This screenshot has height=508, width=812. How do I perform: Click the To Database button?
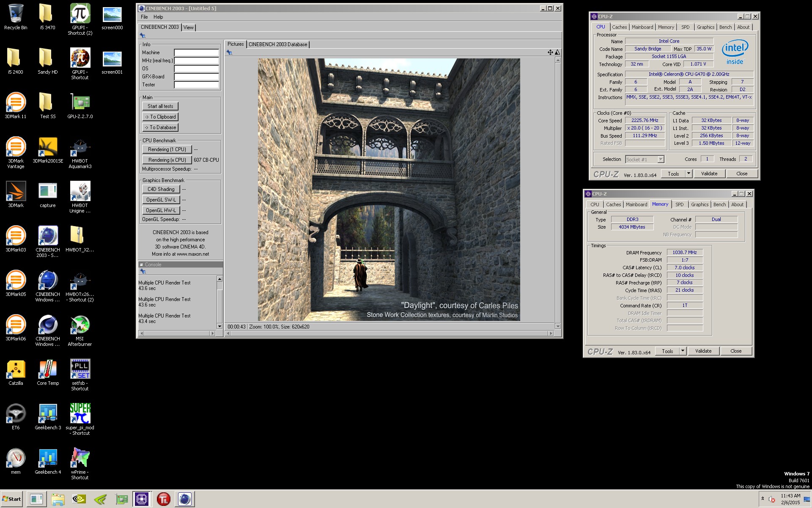pyautogui.click(x=160, y=127)
